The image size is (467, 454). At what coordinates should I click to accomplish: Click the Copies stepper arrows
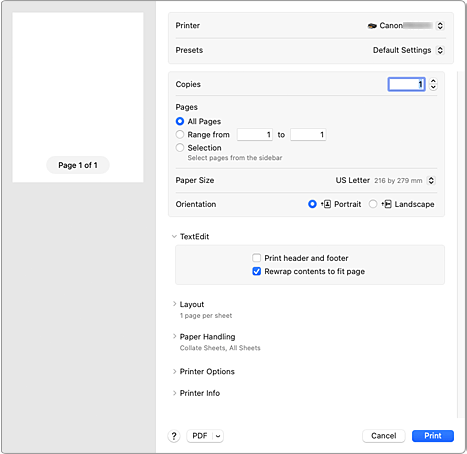tap(433, 84)
